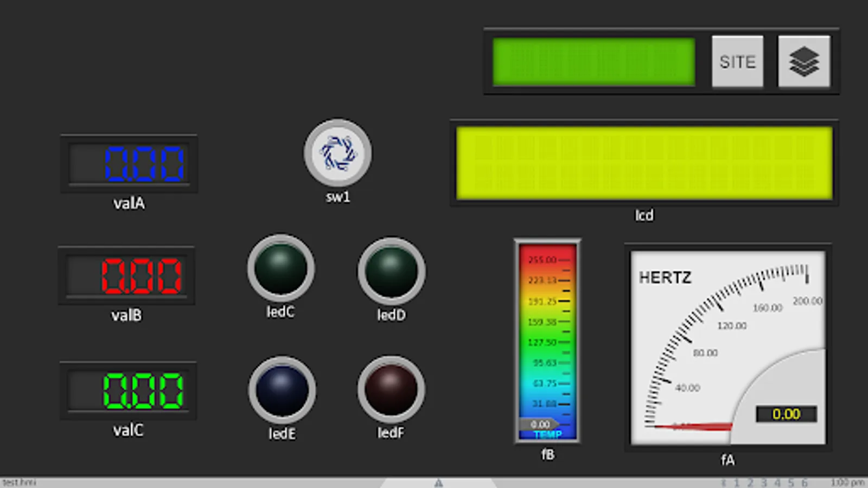Click the HERTZ title on the gauge
Viewport: 868px width, 488px height.
coord(665,278)
